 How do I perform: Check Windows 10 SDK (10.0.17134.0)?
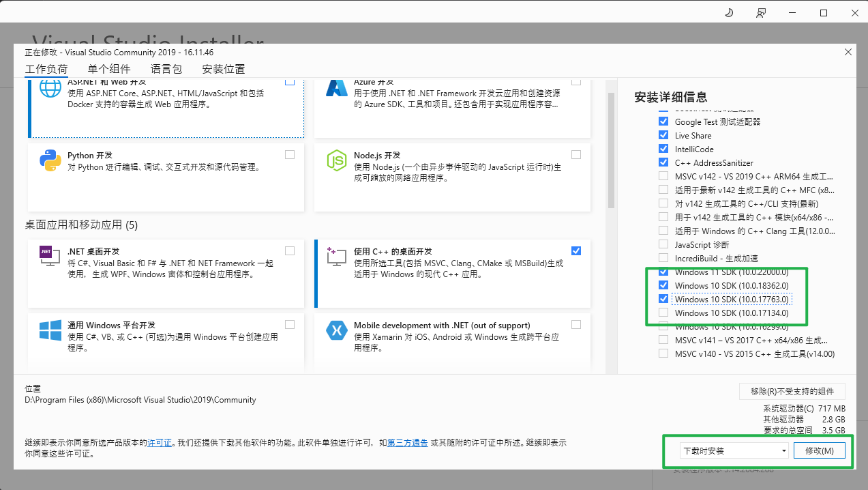click(663, 313)
